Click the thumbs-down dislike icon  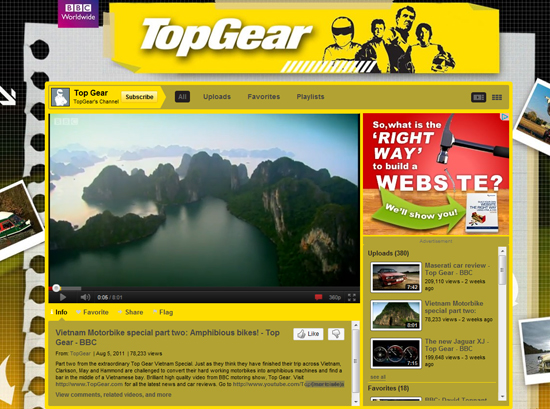point(336,334)
